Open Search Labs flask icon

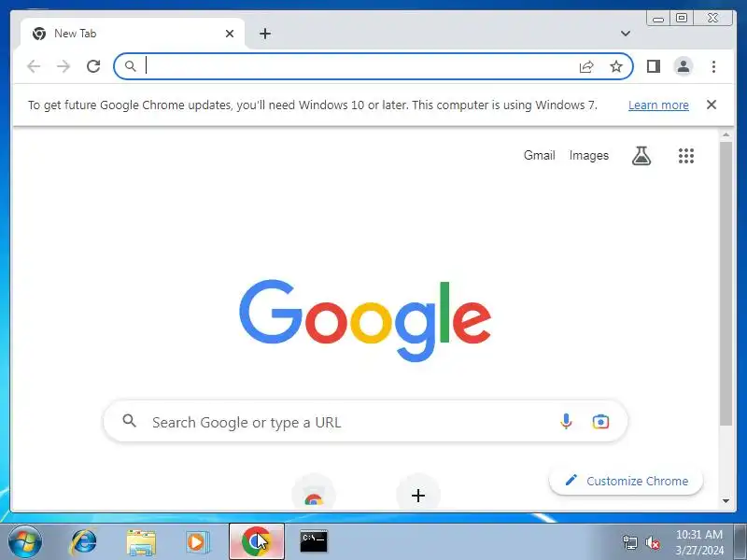(x=641, y=155)
